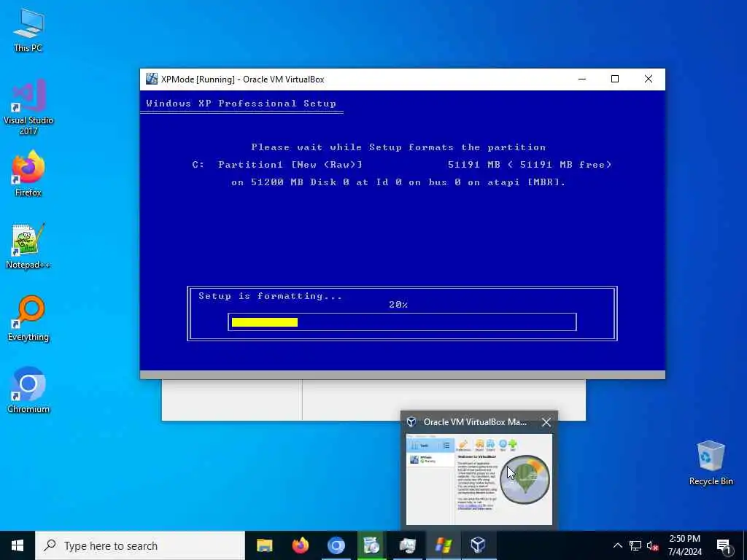Click the VirtualBox Manager preview thumbnail
The height and width of the screenshot is (560, 747).
tap(479, 479)
